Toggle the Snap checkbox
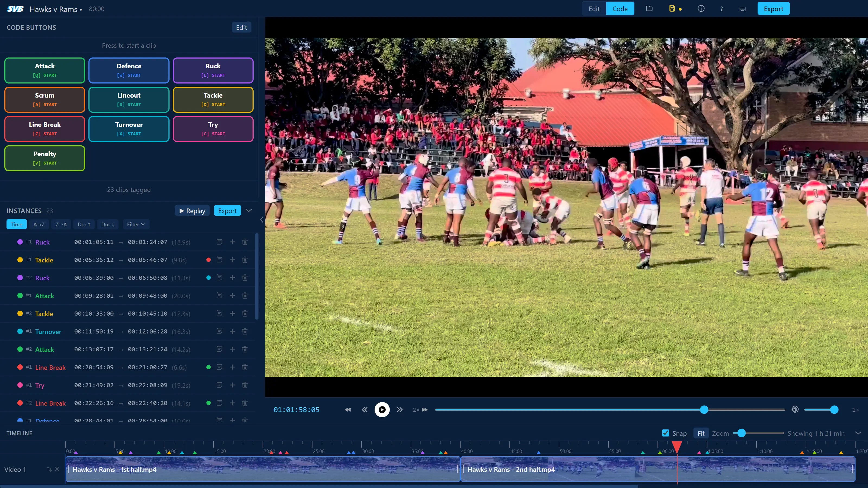This screenshot has width=868, height=488. click(665, 433)
